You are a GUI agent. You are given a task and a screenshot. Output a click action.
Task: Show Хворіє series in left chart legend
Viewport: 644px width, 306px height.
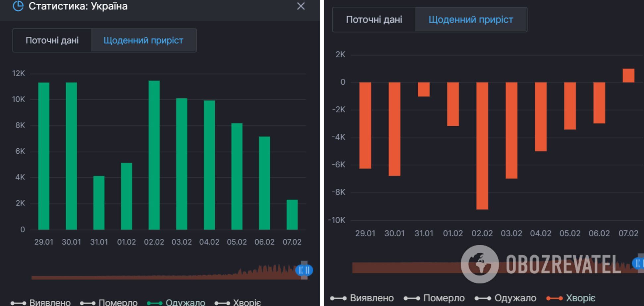click(x=238, y=302)
